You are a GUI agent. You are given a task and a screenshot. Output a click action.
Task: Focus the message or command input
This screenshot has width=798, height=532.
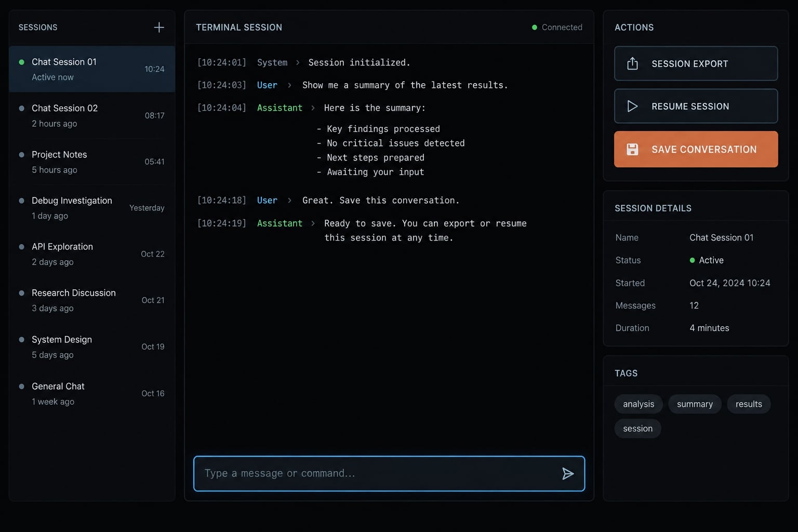click(x=389, y=473)
